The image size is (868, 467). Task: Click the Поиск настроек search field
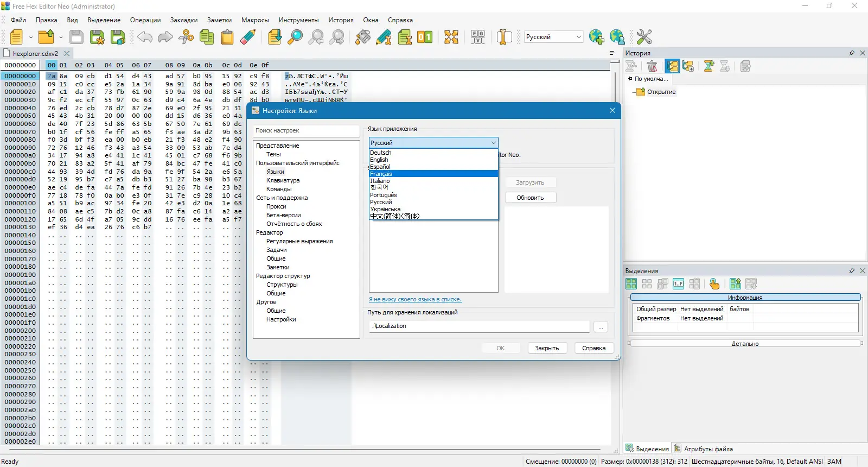coord(307,131)
